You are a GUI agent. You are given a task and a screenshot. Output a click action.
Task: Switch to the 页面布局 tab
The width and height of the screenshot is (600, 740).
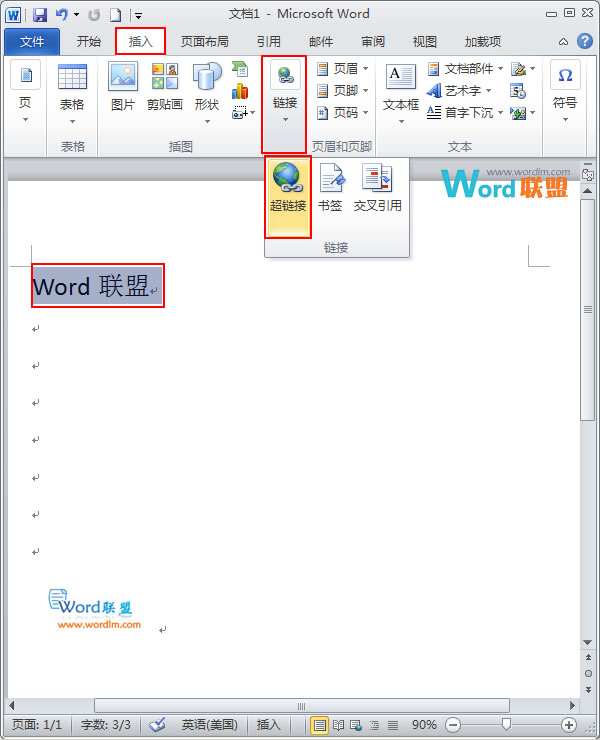click(x=204, y=42)
